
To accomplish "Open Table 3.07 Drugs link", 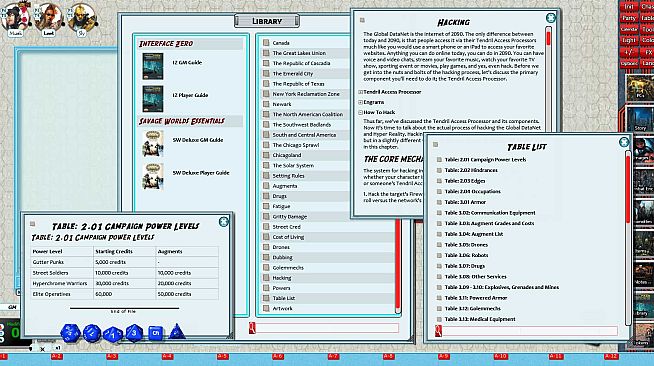I will coord(465,266).
